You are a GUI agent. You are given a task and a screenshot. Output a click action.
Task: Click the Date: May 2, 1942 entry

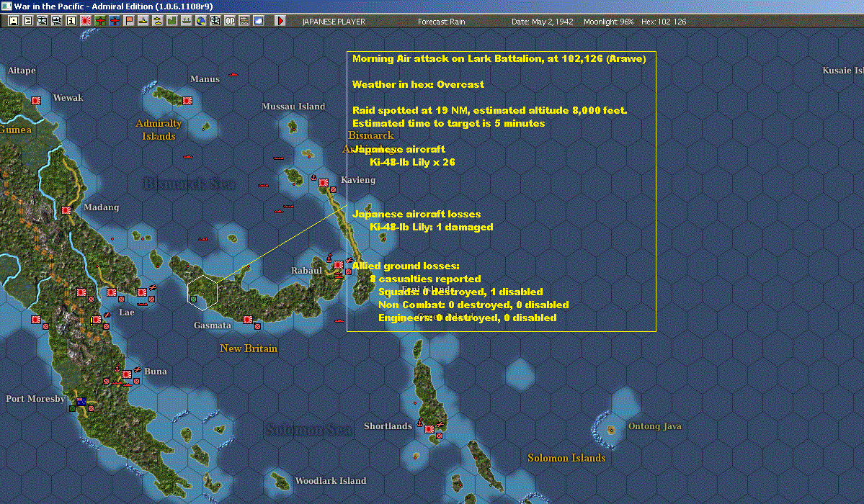click(x=542, y=22)
